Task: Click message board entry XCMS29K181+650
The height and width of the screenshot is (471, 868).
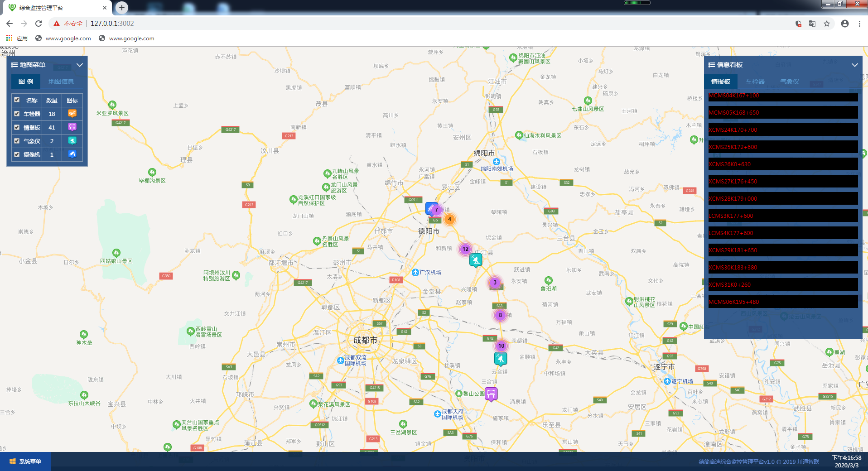Action: pyautogui.click(x=783, y=250)
